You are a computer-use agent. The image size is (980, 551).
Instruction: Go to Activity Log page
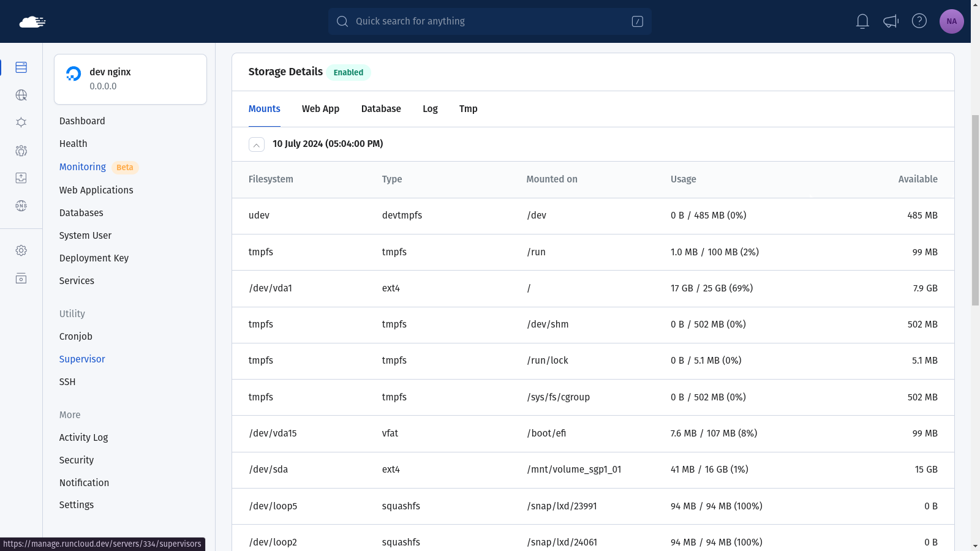83,438
